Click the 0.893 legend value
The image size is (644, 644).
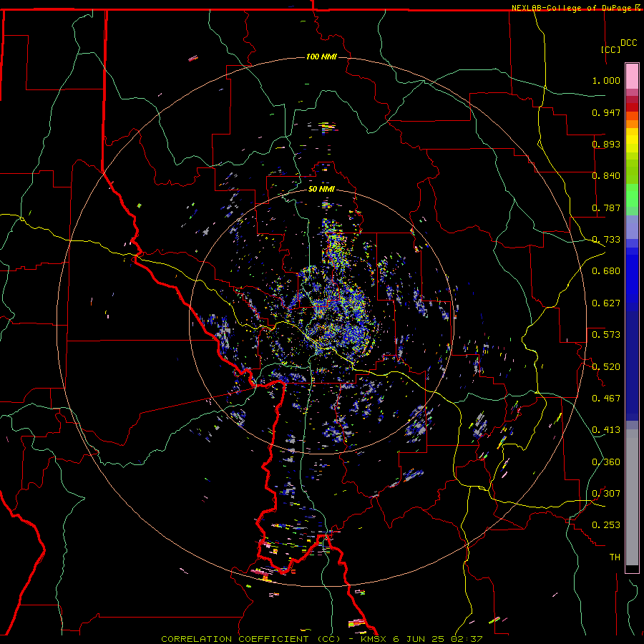[606, 144]
